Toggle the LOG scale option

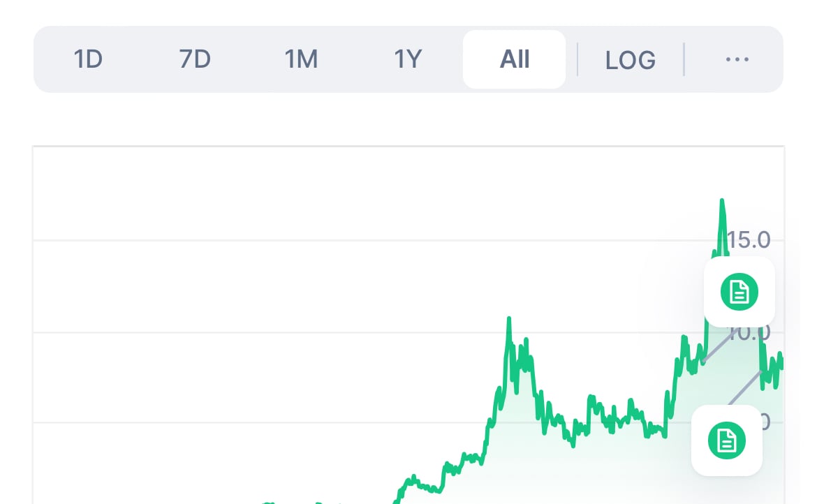point(630,60)
